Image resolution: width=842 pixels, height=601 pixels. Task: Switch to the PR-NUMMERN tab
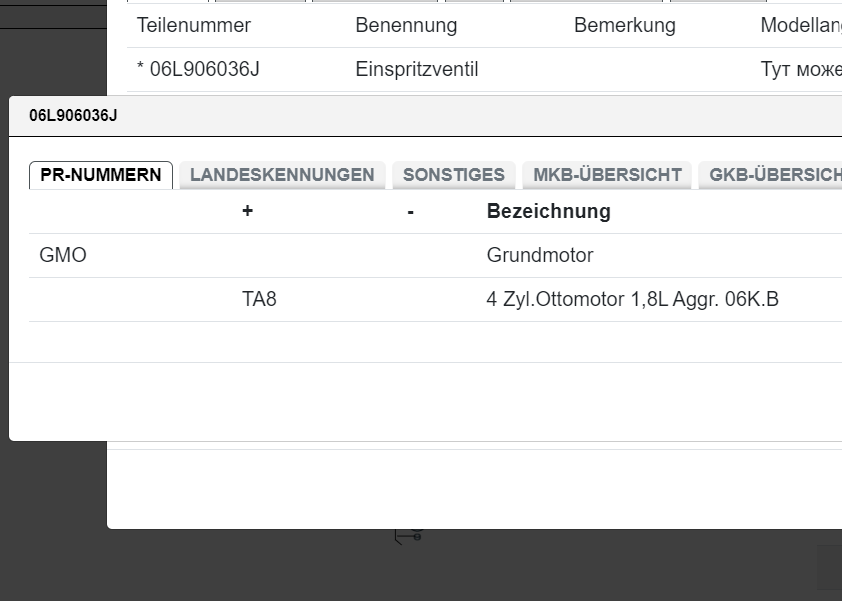(x=101, y=175)
